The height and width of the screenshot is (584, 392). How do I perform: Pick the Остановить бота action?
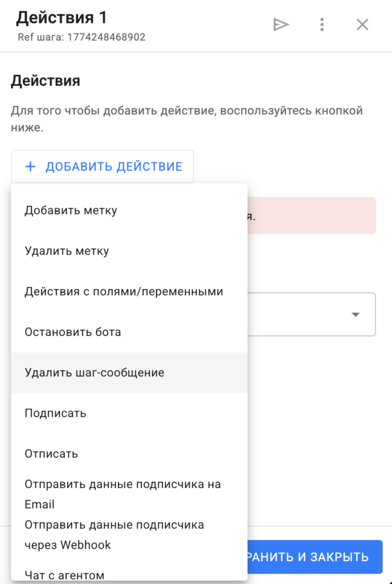point(73,332)
